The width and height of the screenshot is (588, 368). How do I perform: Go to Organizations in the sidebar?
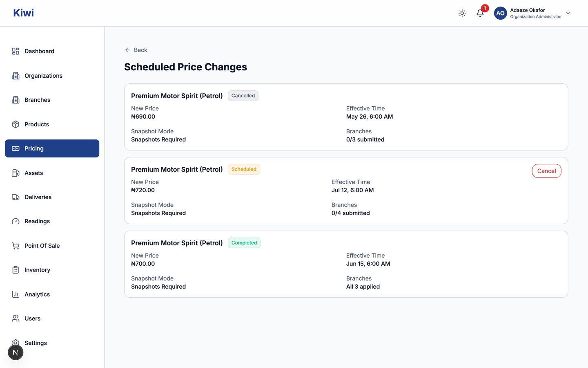(52, 76)
